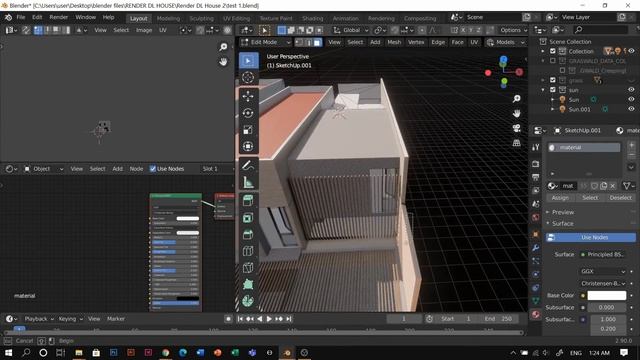Switch to the Modeling workspace tab
Viewport: 640px width, 360px height.
(x=168, y=18)
